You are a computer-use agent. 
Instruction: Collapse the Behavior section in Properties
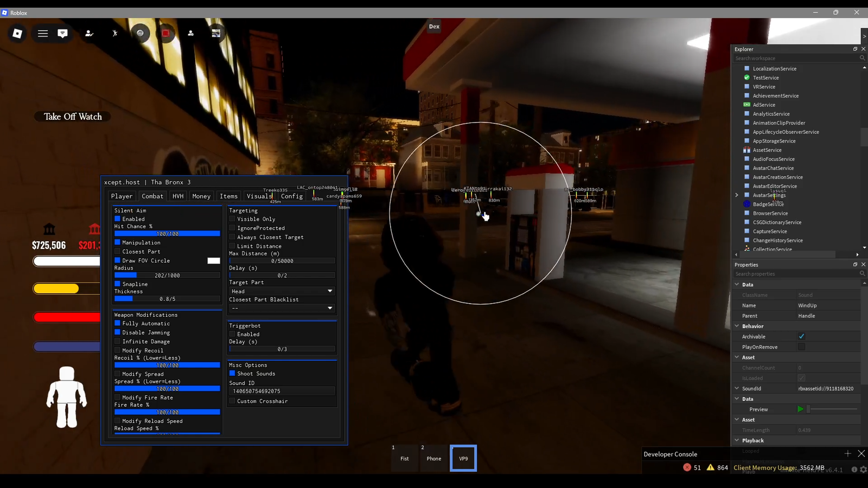point(737,326)
